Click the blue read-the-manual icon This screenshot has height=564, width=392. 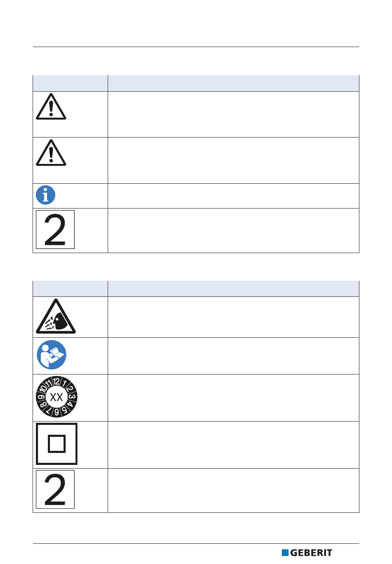52,355
